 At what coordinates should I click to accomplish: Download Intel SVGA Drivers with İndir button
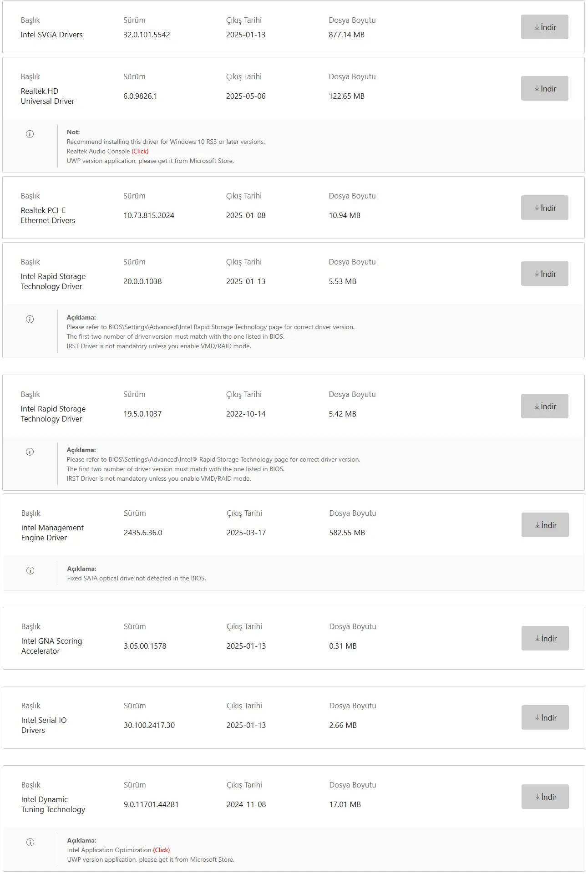click(544, 27)
